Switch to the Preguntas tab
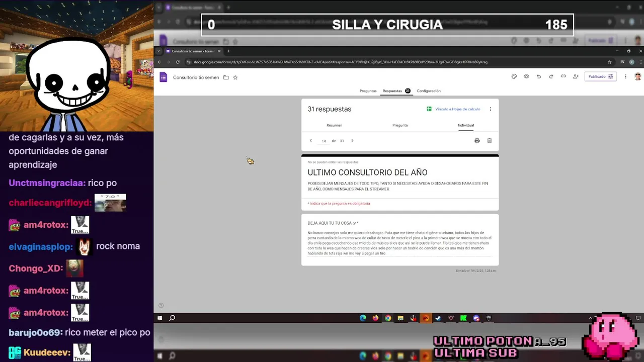This screenshot has width=644, height=362. point(368,91)
